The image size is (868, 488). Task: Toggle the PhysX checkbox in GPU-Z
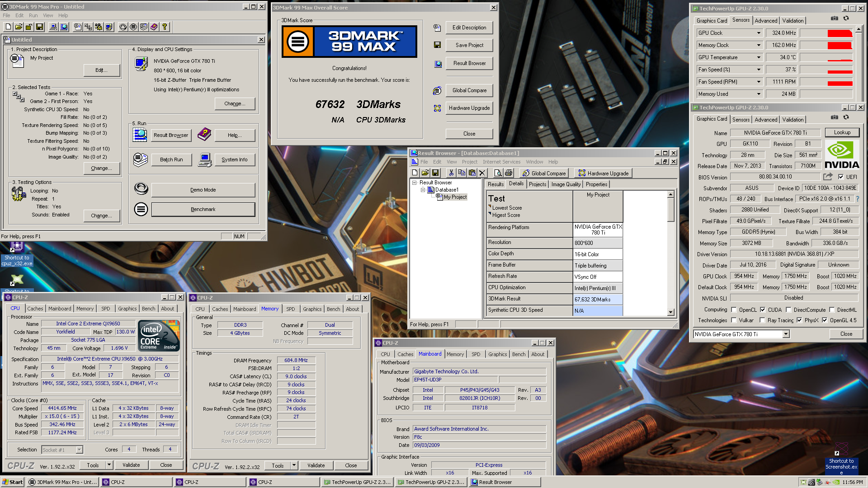click(799, 320)
